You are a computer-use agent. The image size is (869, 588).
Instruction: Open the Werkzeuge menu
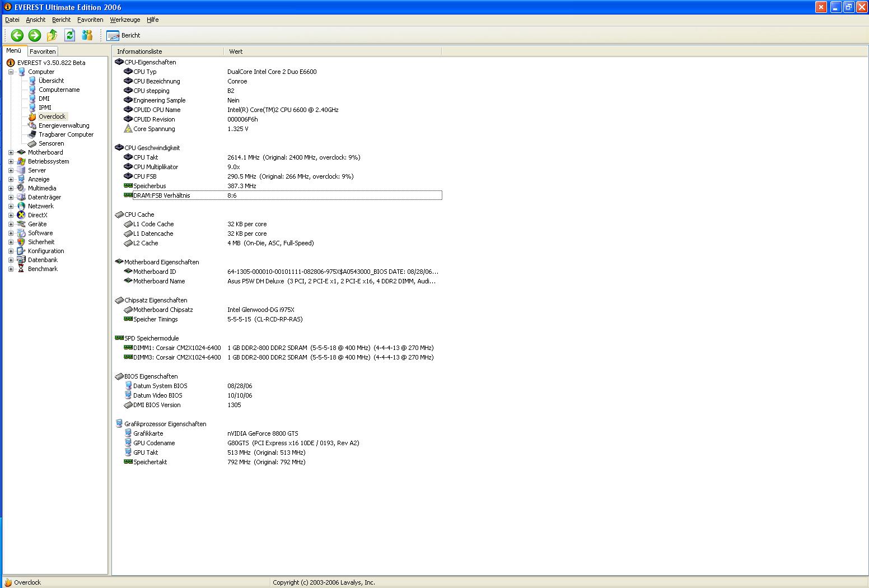[125, 20]
